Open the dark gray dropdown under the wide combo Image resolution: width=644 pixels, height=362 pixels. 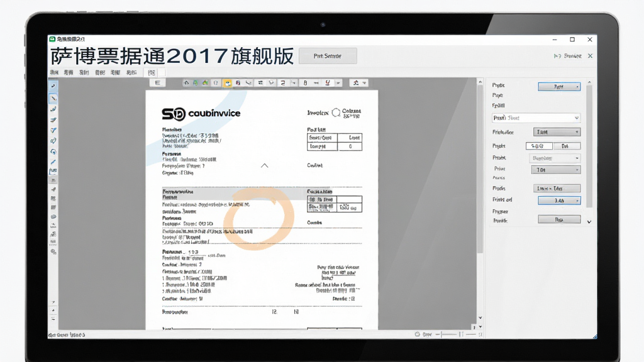click(x=557, y=132)
